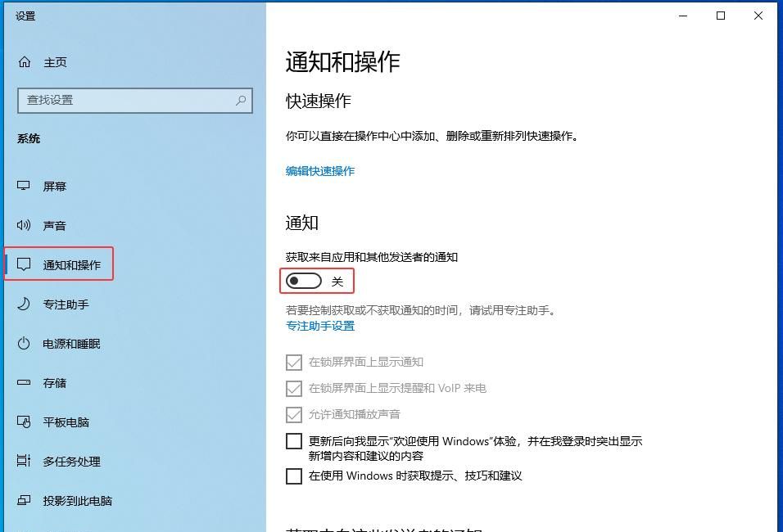Screen dimensions: 783x532
Task: Check the Windows welcome experience checkbox
Action: pos(294,441)
